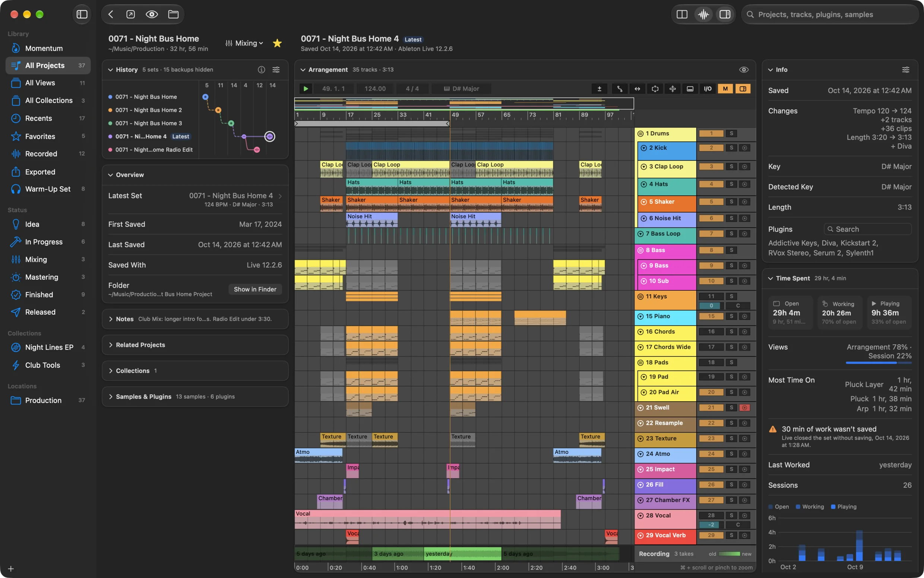The image size is (924, 578).
Task: Click the split two-column view icon
Action: [682, 15]
